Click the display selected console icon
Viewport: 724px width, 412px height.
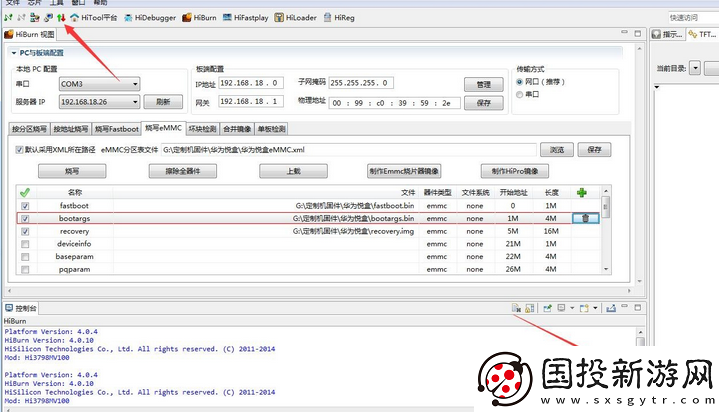(561, 308)
